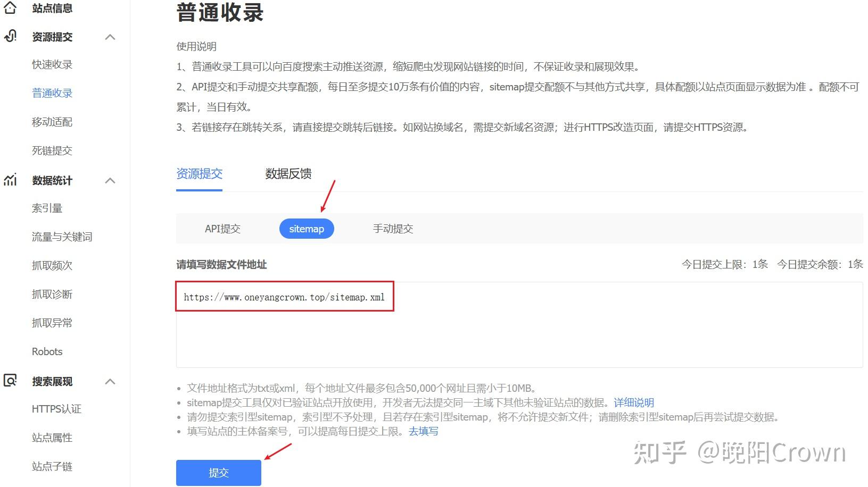This screenshot has height=487, width=868.
Task: Open the Robots page
Action: click(47, 351)
